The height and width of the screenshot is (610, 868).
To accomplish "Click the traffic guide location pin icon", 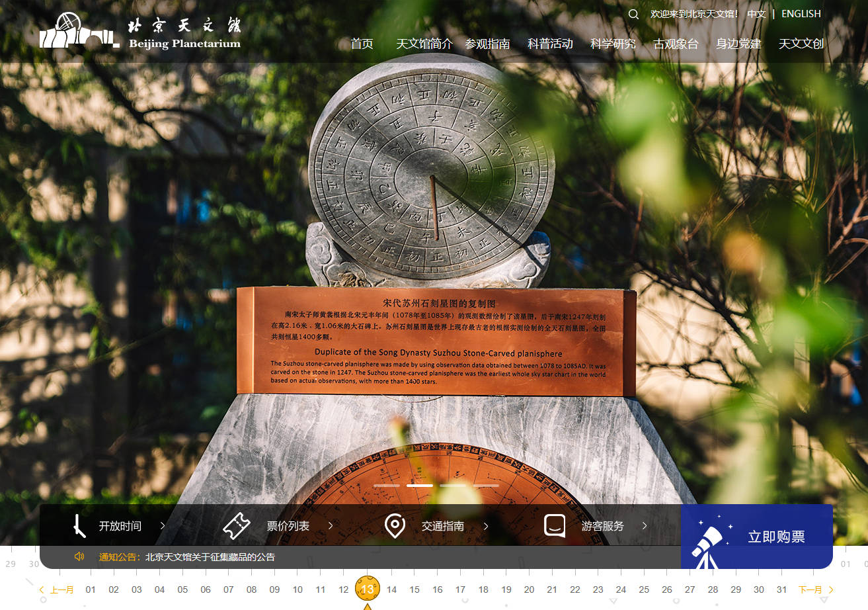I will click(x=395, y=526).
